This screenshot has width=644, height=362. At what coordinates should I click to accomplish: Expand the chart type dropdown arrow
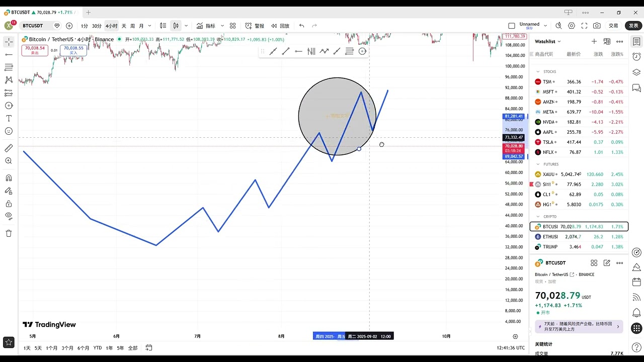tap(186, 26)
